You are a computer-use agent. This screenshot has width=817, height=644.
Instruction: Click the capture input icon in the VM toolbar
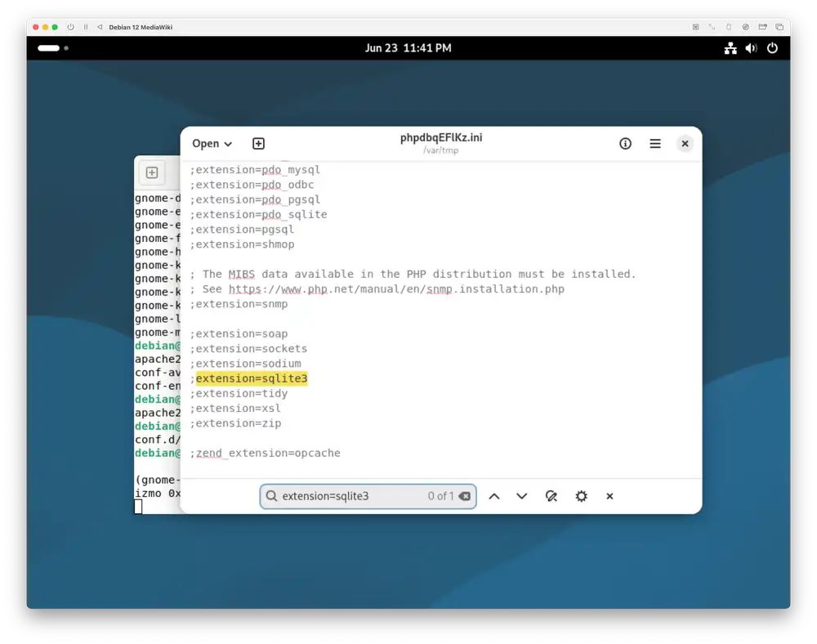click(x=695, y=27)
